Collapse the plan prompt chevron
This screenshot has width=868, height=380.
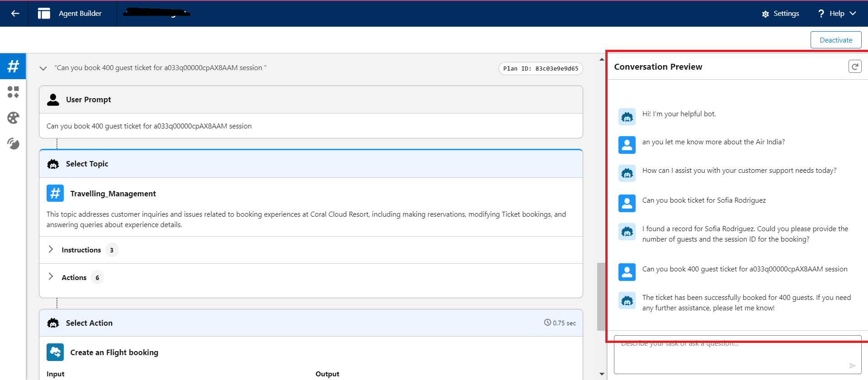[43, 68]
